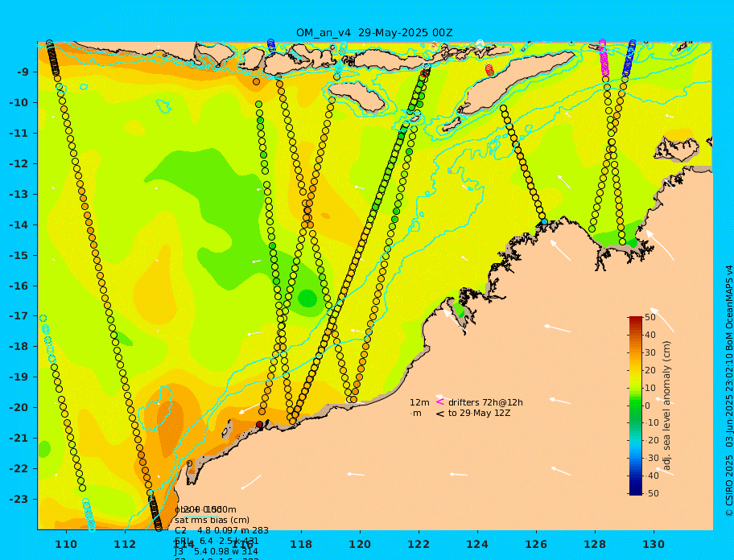The image size is (734, 560).
Task: Click the latitude axis label -16
Action: (19, 286)
